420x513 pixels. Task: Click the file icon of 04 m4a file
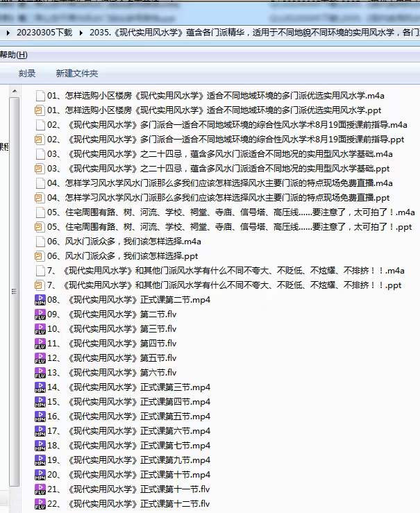click(x=40, y=183)
